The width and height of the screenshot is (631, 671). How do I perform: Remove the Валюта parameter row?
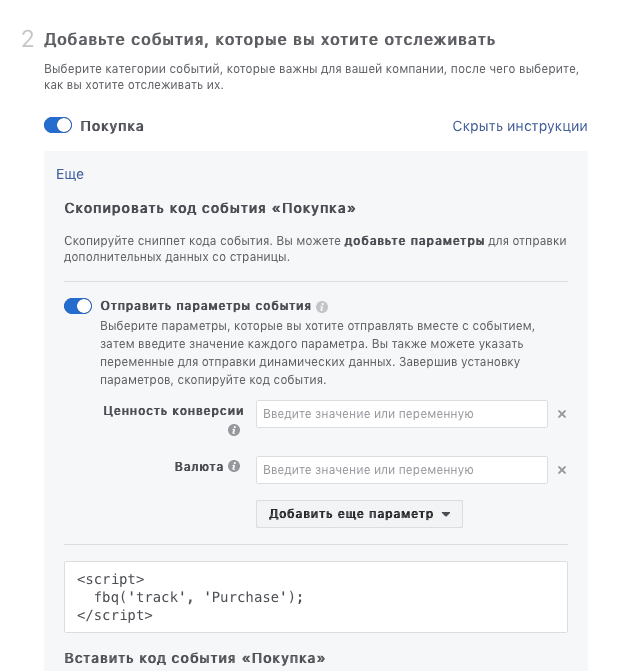(562, 470)
